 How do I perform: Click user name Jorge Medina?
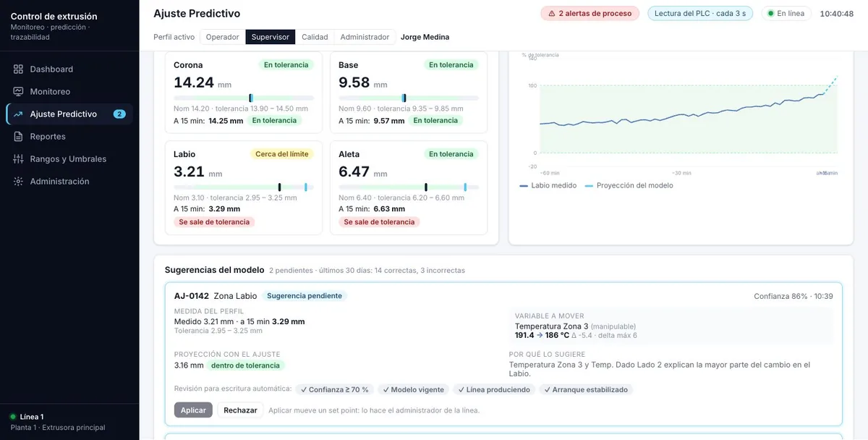[425, 37]
